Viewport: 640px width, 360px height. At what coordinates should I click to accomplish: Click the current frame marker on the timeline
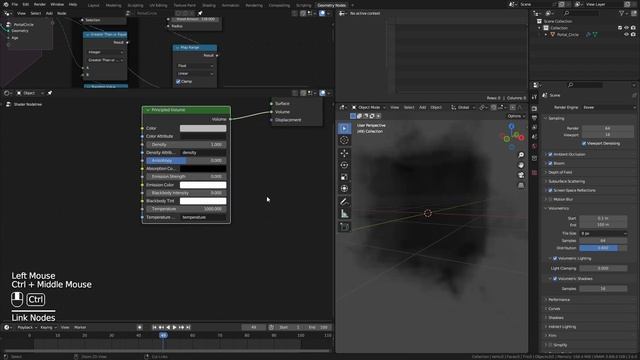(163, 335)
